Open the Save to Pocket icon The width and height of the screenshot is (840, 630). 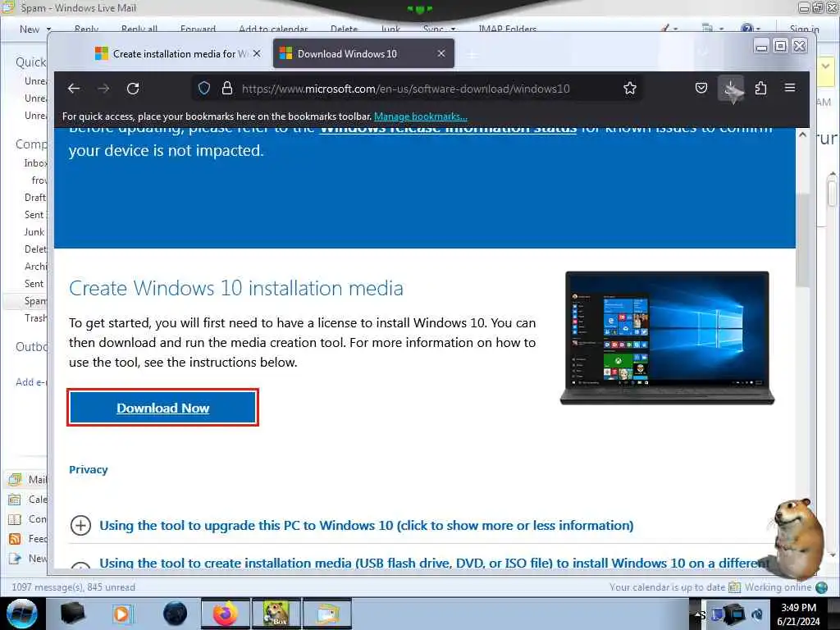point(701,88)
